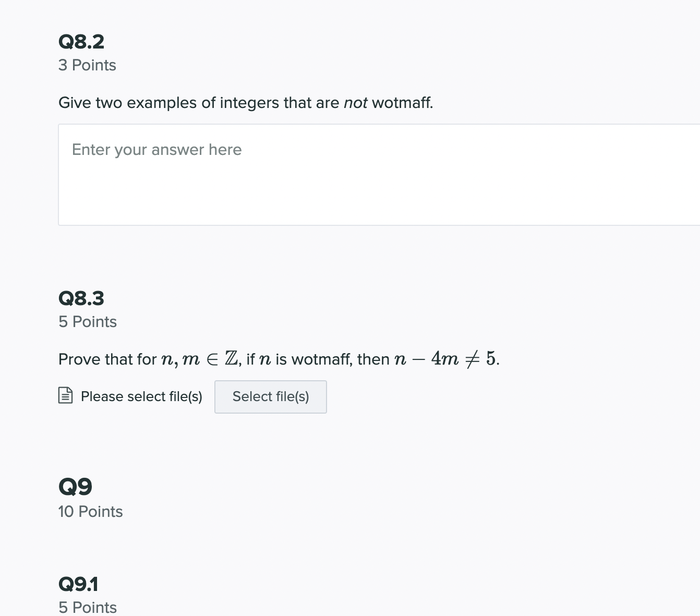The image size is (700, 616).
Task: Open the file picker for the proof question
Action: [270, 396]
